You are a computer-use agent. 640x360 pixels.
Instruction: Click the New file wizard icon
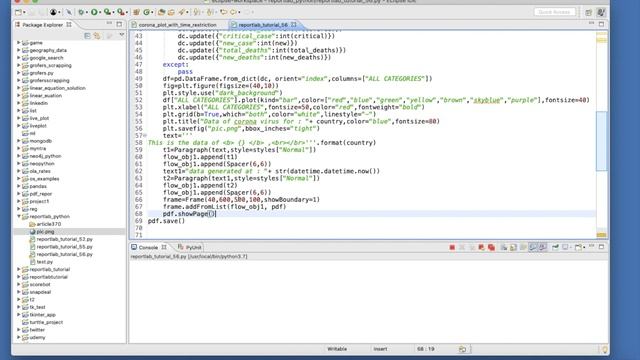pyautogui.click(x=18, y=12)
